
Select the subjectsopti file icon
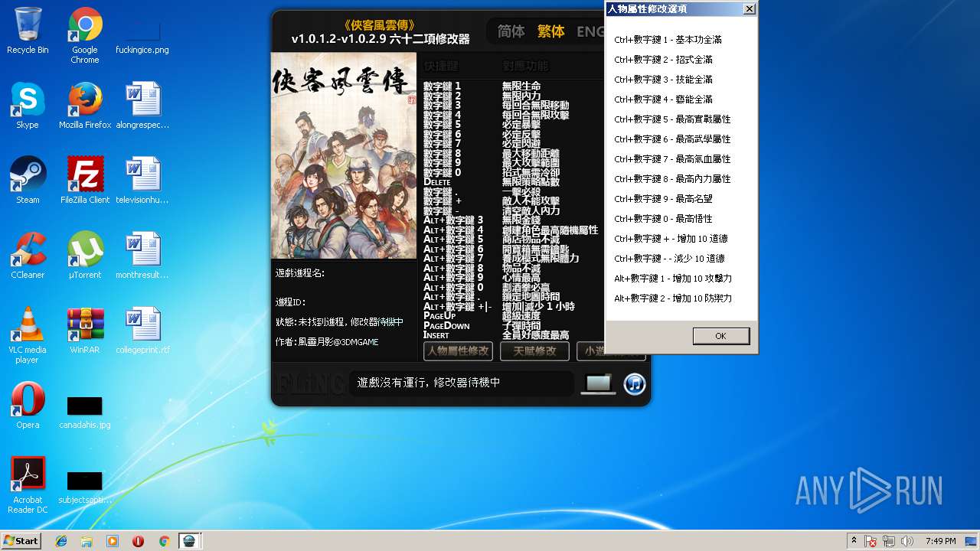pyautogui.click(x=85, y=487)
